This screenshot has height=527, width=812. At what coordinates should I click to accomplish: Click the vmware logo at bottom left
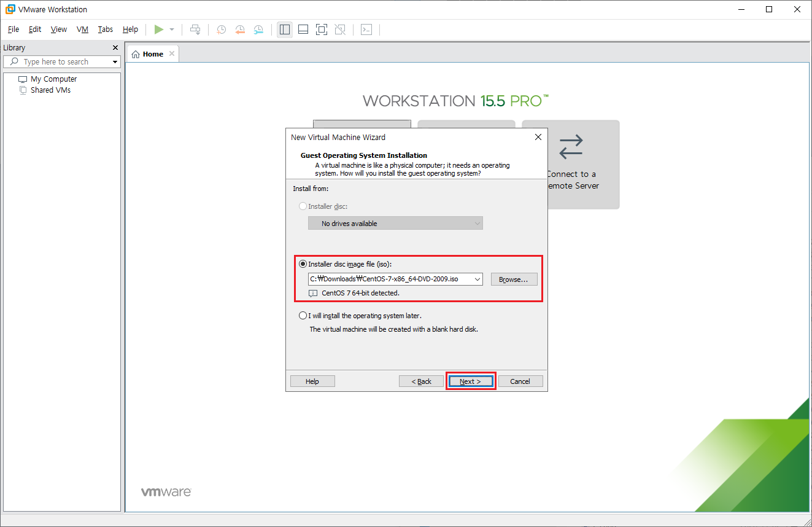point(166,492)
